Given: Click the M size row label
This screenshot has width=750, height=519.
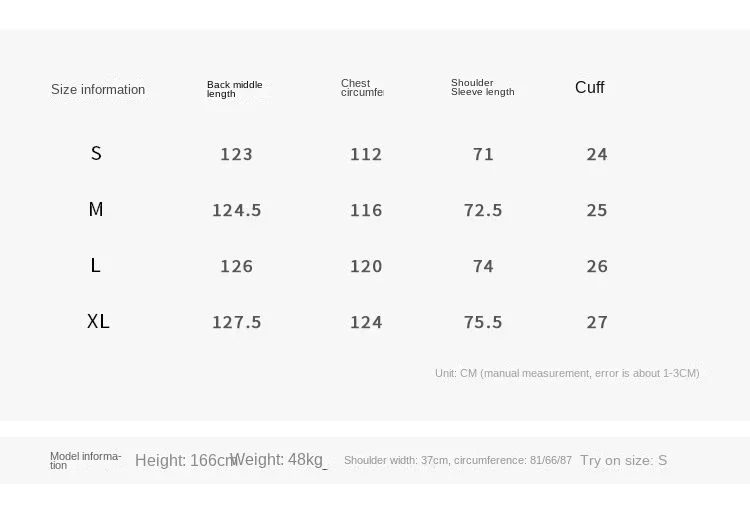Looking at the screenshot, I should (x=96, y=209).
